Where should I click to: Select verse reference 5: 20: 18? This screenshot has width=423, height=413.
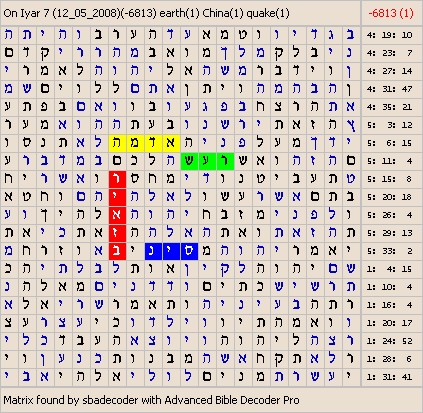[x=389, y=197]
